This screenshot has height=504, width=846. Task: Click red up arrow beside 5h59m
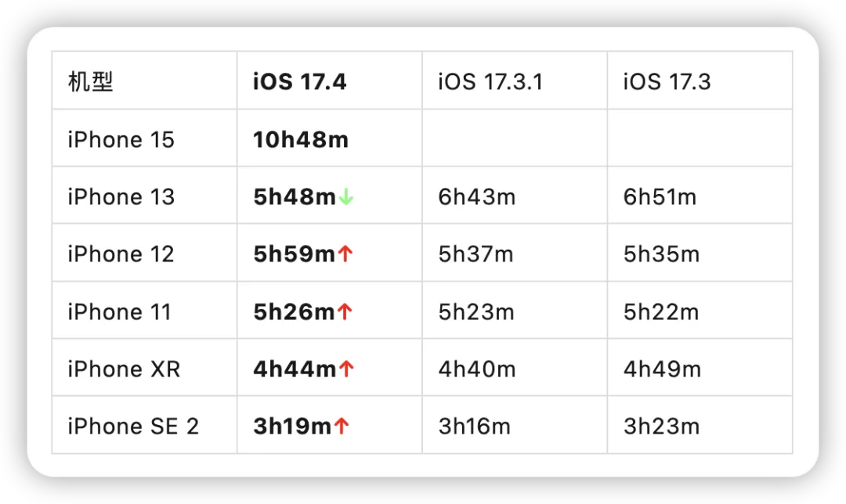click(x=345, y=255)
